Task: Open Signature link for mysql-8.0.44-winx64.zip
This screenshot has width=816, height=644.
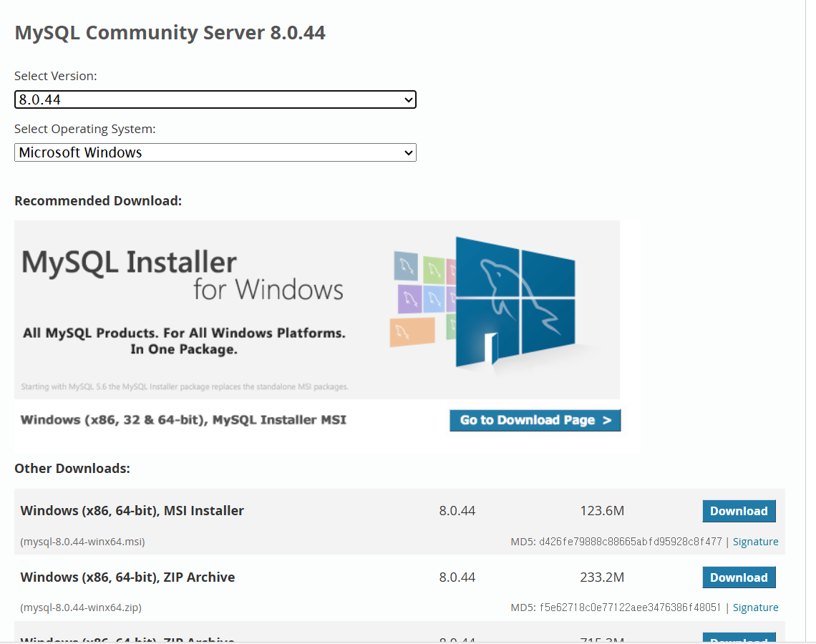Action: [x=756, y=608]
